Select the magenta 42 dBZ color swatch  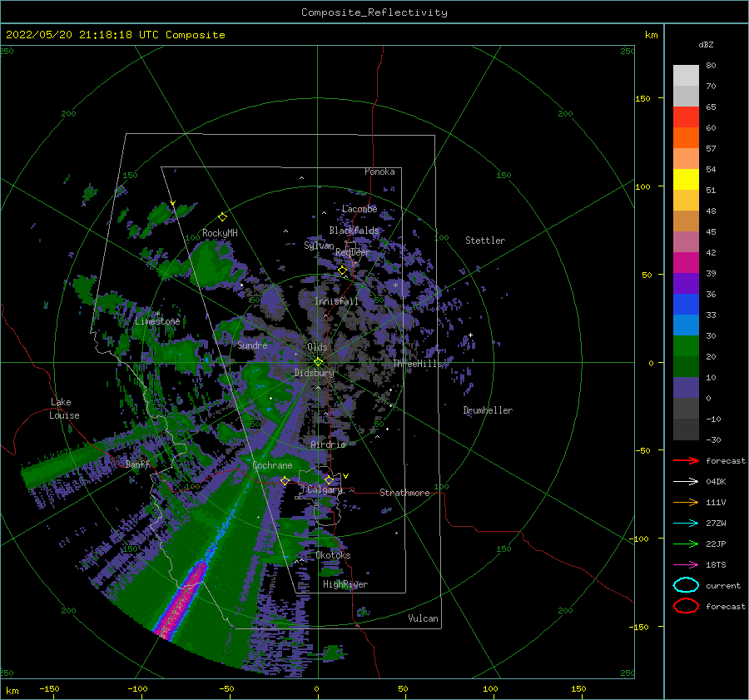686,262
